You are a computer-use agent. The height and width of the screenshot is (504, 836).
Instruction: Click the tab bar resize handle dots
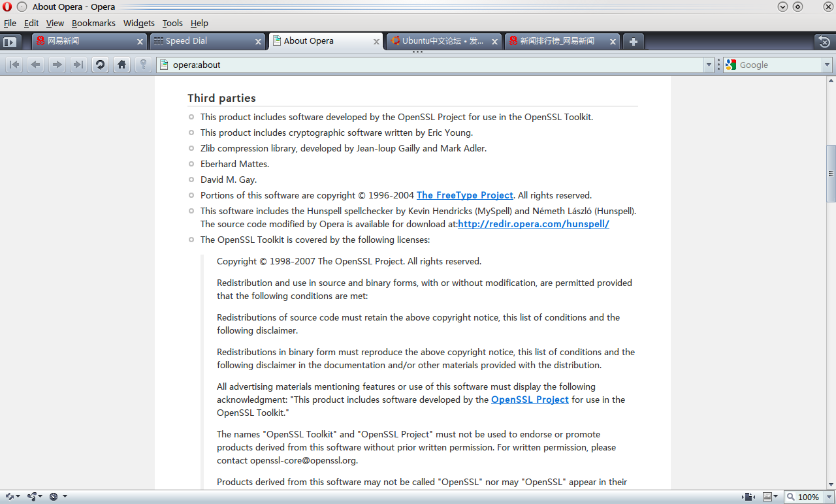coord(418,52)
